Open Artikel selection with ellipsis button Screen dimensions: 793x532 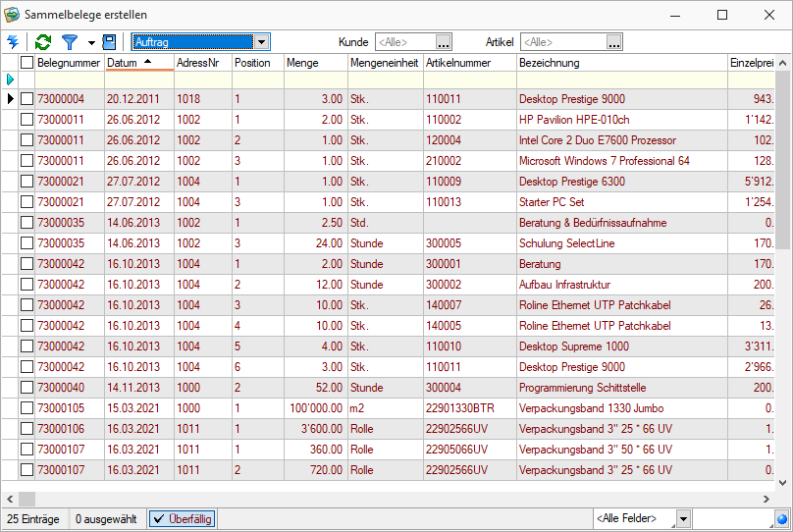(x=614, y=42)
